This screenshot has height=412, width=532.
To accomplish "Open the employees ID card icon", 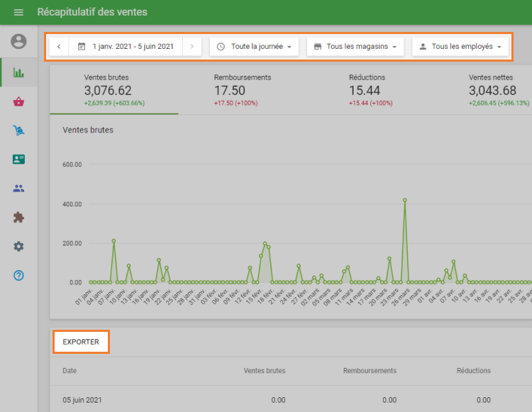I will pos(18,160).
